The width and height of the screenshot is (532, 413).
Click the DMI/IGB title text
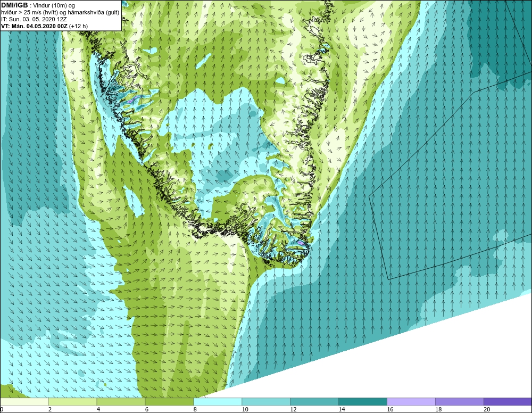pyautogui.click(x=14, y=5)
